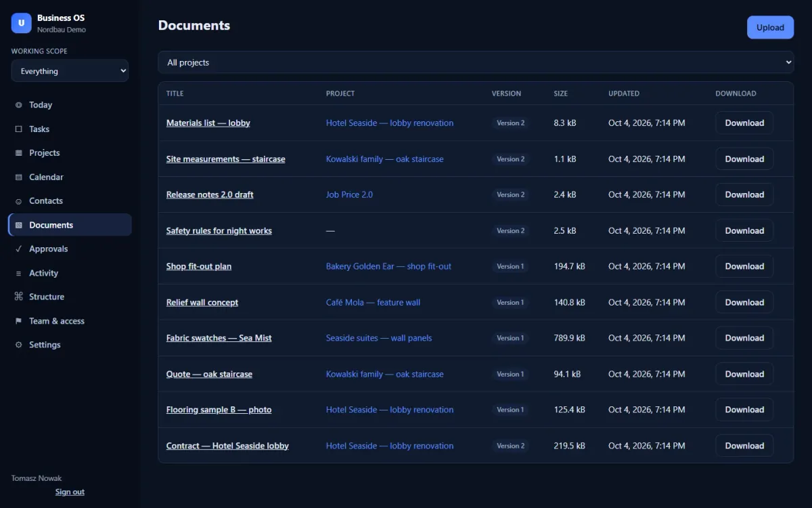812x508 pixels.
Task: Sign out of the account
Action: point(70,492)
